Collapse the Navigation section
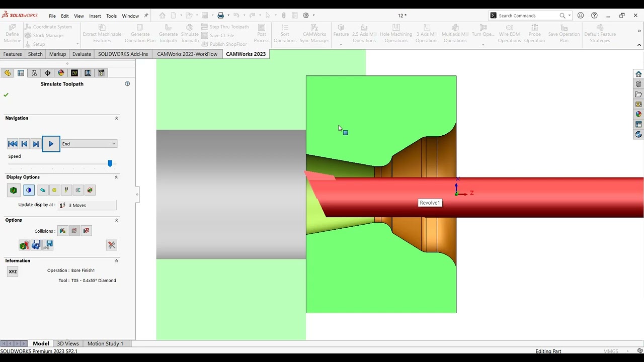This screenshot has width=644, height=362. pos(116,118)
